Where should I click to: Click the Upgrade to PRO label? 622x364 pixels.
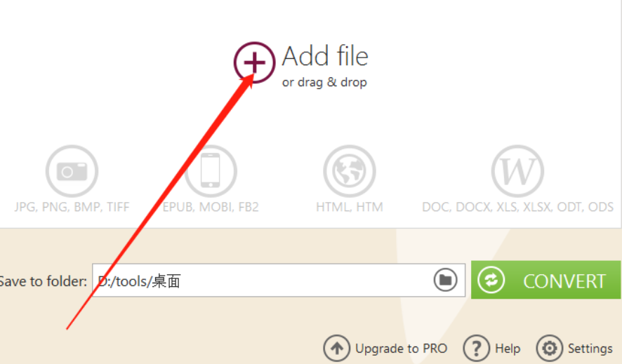click(x=401, y=348)
